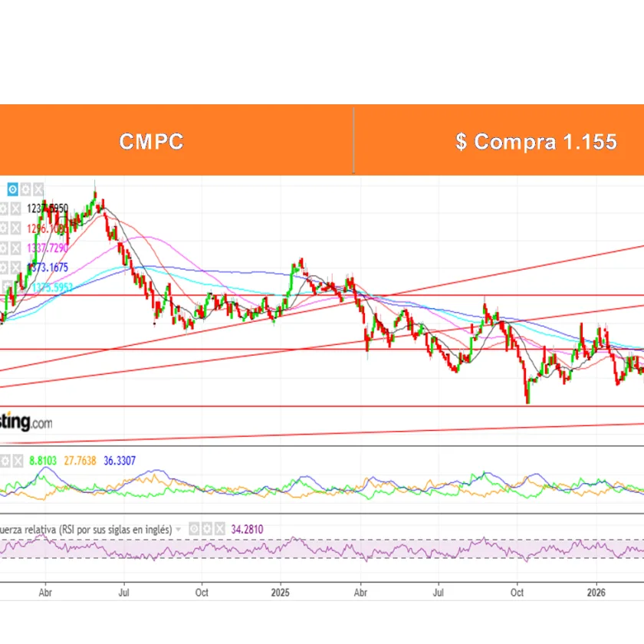644x644 pixels.
Task: Open settings for the 1237.5950 moving average
Action: click(4, 209)
